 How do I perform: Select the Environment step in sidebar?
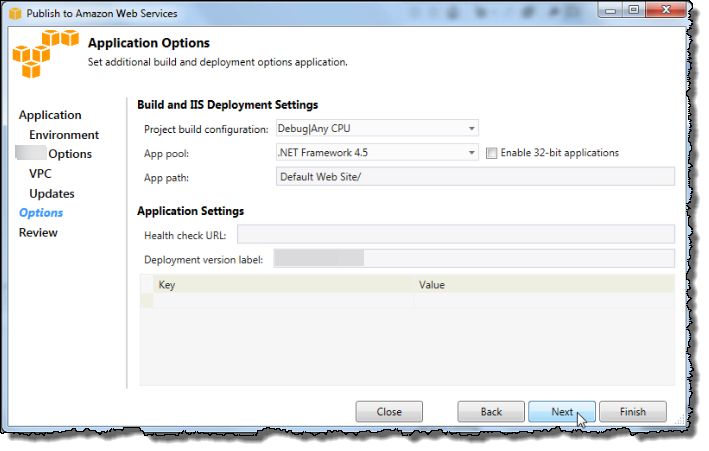(64, 135)
